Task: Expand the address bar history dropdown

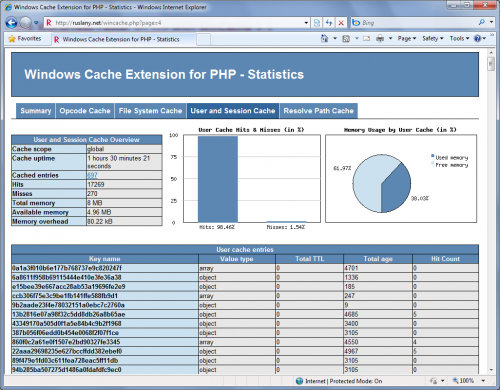Action: pos(306,23)
